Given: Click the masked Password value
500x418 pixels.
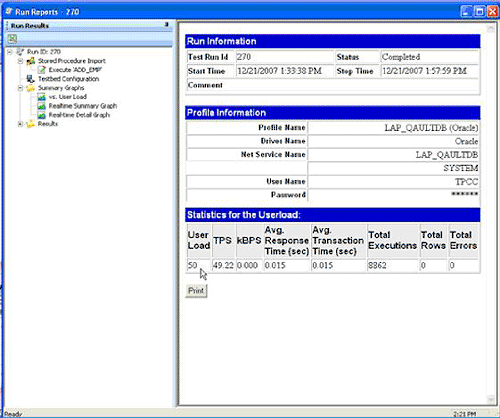Looking at the screenshot, I should coord(465,194).
